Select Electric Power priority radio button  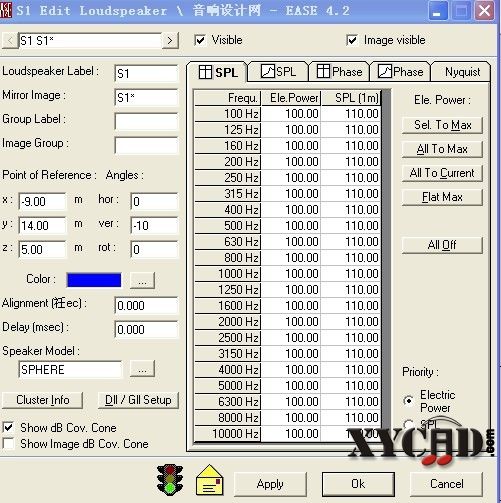tap(408, 400)
